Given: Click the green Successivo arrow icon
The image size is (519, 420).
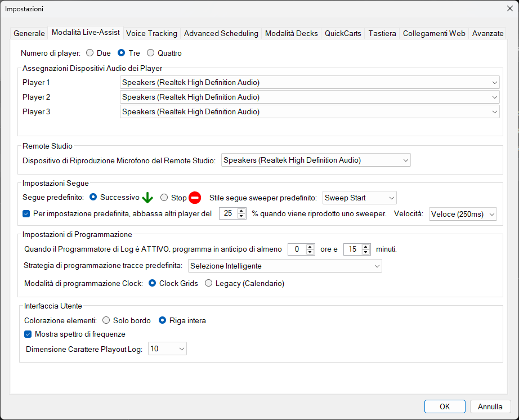Looking at the screenshot, I should coord(147,198).
